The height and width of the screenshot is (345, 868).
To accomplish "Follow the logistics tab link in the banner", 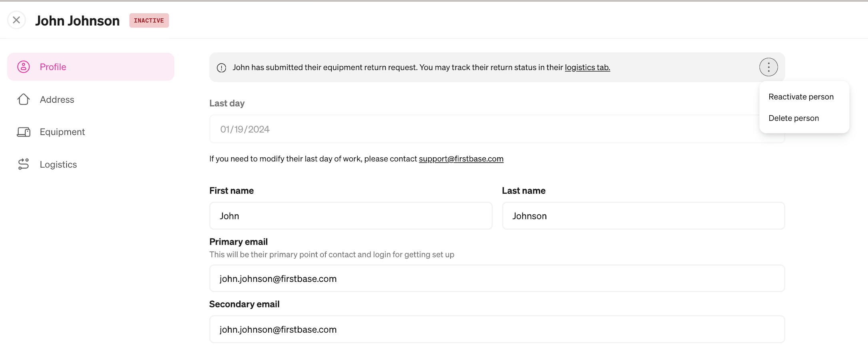I will [x=587, y=67].
